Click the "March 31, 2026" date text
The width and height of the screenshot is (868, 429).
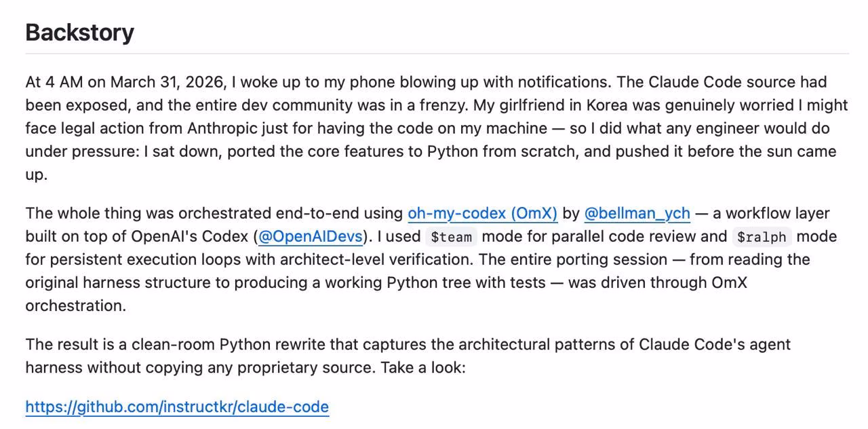tap(167, 82)
